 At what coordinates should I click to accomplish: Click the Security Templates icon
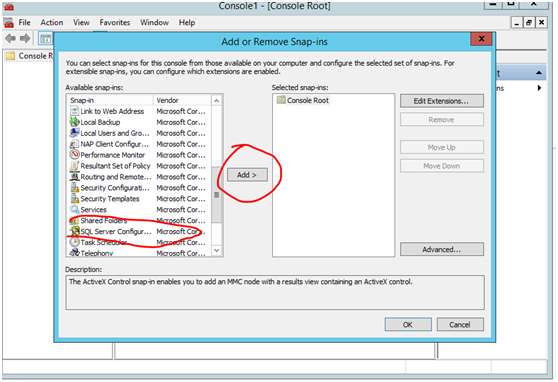(x=74, y=199)
